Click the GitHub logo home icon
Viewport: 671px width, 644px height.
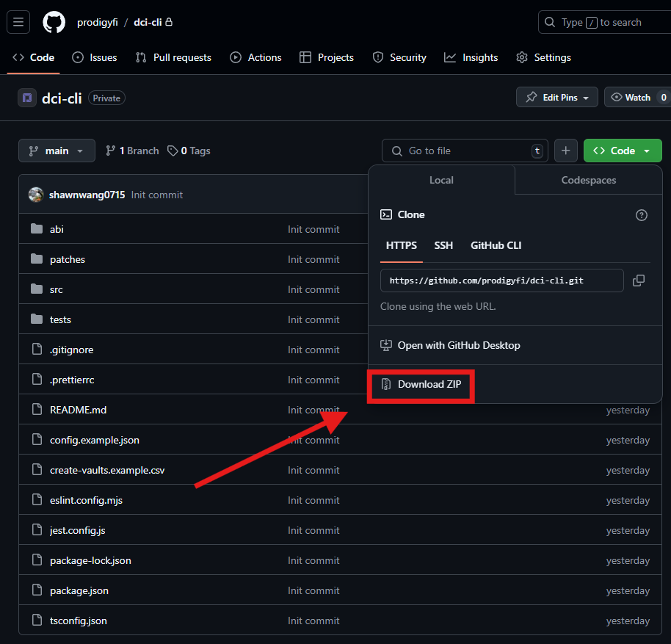[x=54, y=22]
